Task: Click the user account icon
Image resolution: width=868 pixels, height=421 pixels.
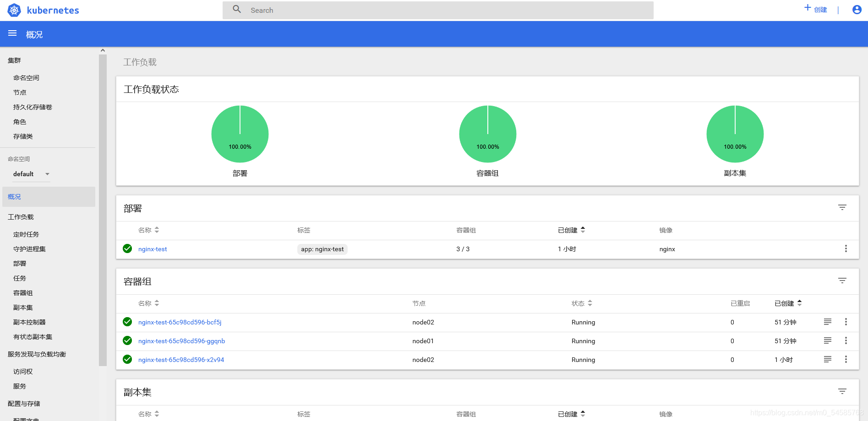Action: click(x=857, y=10)
